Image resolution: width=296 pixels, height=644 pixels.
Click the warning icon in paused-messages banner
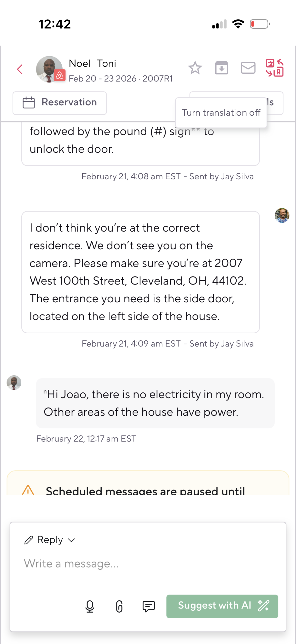28,490
